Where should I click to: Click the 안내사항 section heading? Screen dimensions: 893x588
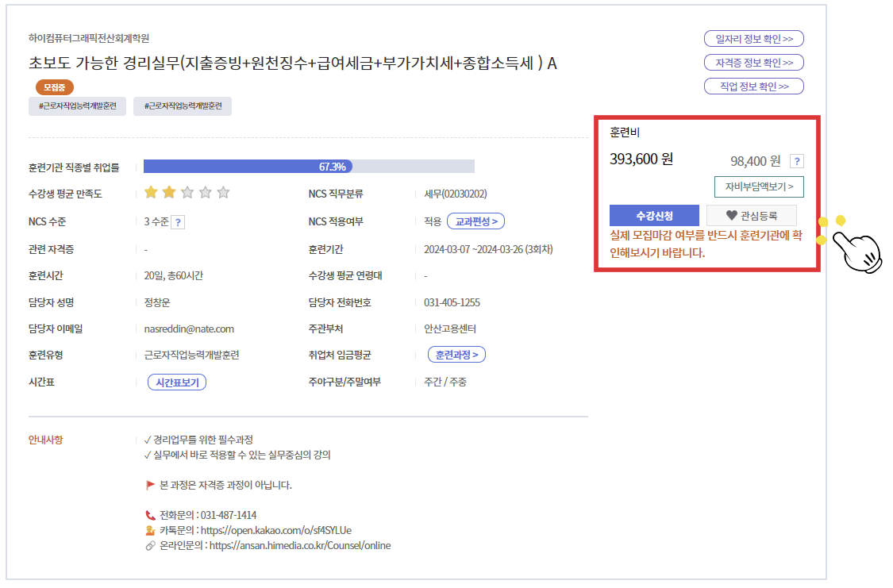click(x=45, y=440)
